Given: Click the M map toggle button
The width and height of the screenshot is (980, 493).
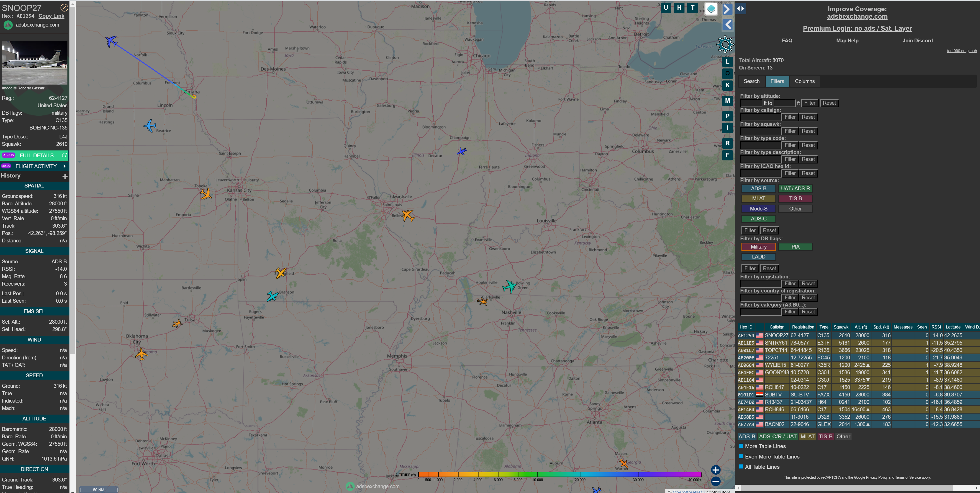Looking at the screenshot, I should tap(727, 101).
